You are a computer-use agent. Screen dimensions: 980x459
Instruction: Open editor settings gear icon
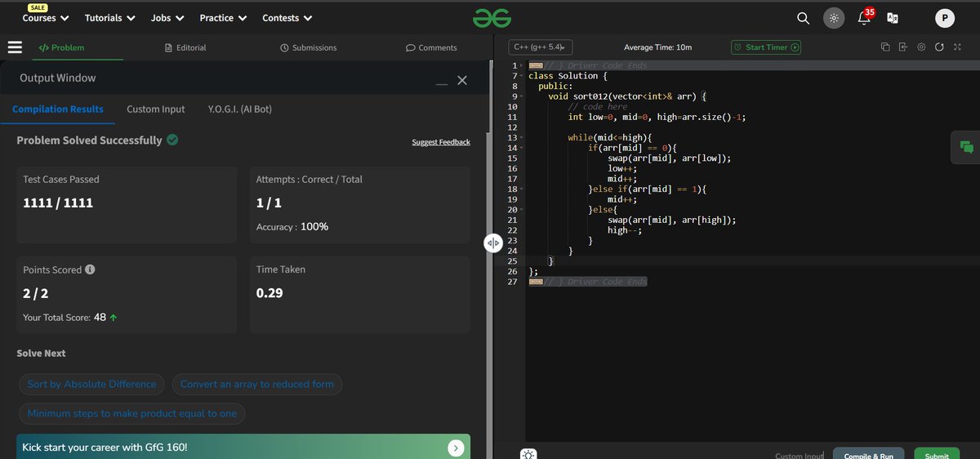tap(921, 47)
